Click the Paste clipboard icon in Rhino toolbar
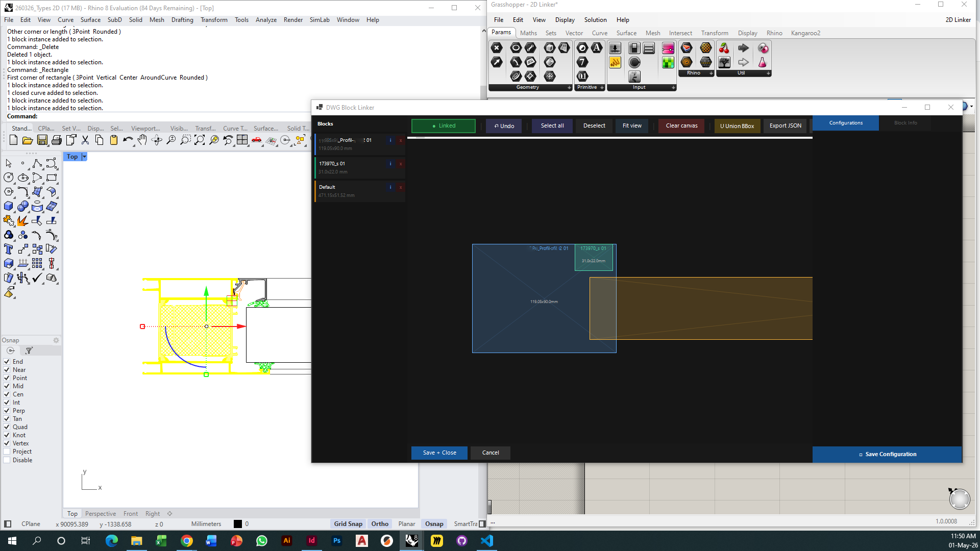 coord(114,140)
